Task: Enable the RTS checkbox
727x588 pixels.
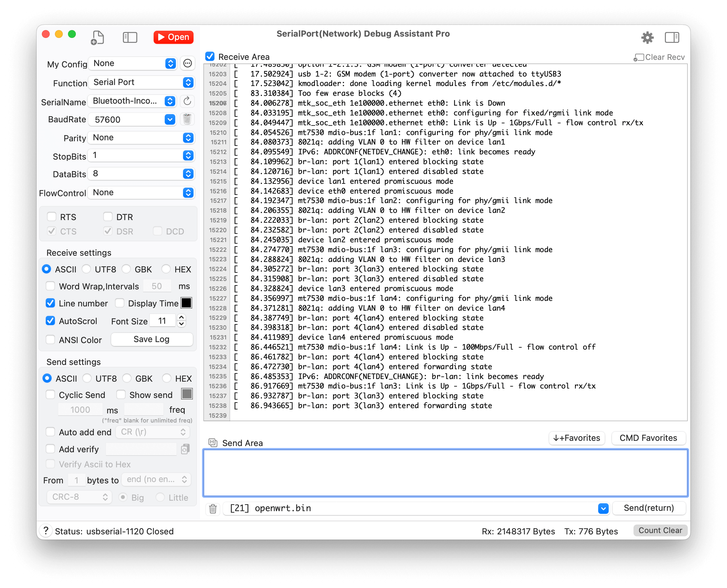Action: (x=51, y=217)
